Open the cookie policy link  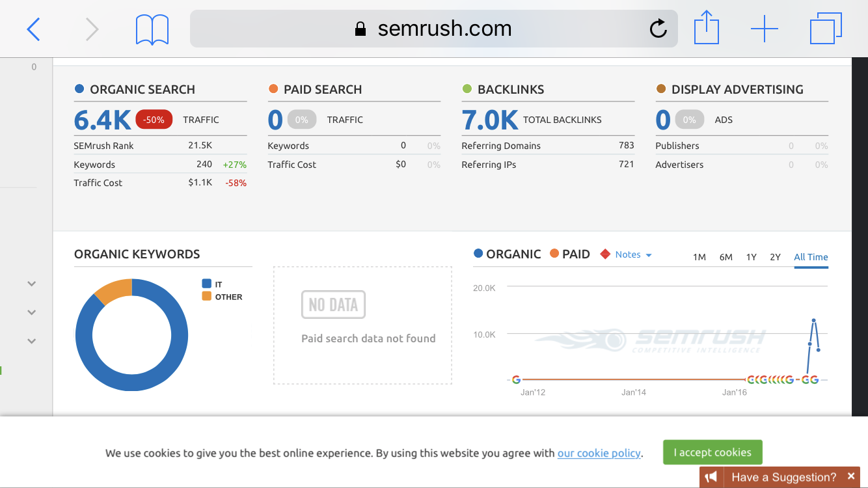tap(599, 453)
